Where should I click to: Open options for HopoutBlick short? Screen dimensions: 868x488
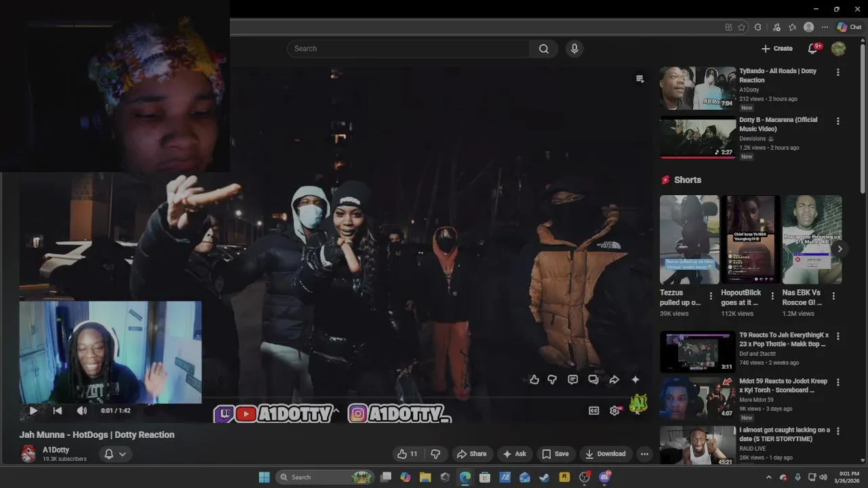pos(772,296)
